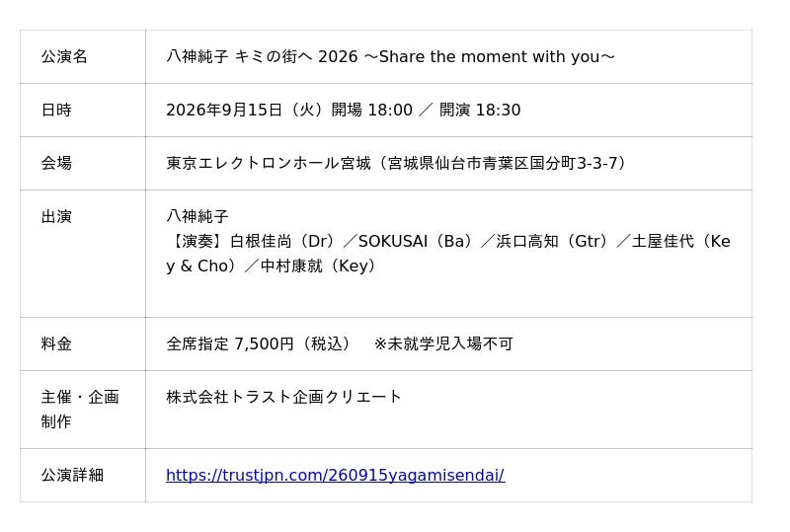Click the ticket price 全席指定 7,500円
790x532 pixels.
pos(230,344)
